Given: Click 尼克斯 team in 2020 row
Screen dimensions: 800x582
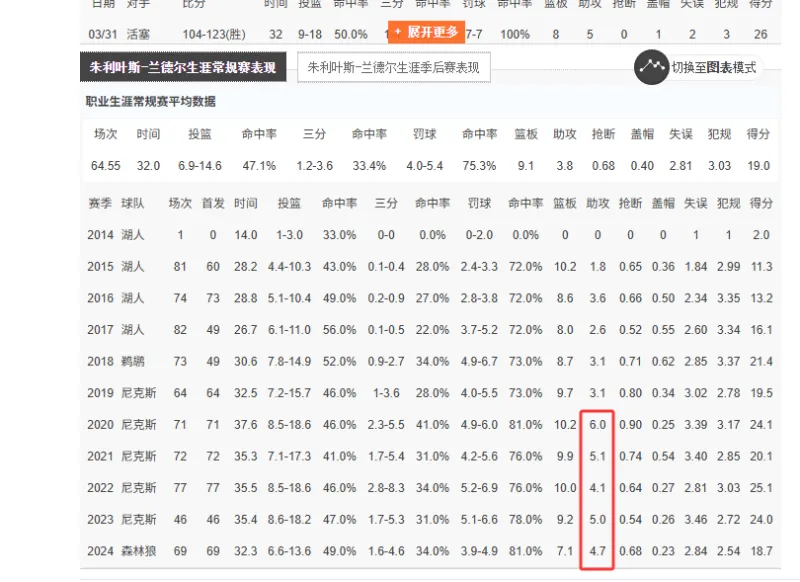Looking at the screenshot, I should pyautogui.click(x=139, y=425).
